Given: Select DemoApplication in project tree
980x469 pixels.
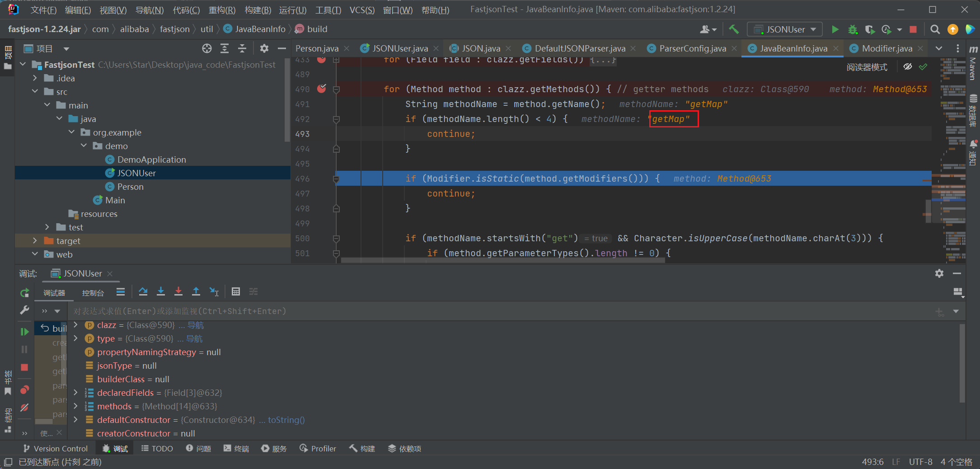Looking at the screenshot, I should (153, 159).
